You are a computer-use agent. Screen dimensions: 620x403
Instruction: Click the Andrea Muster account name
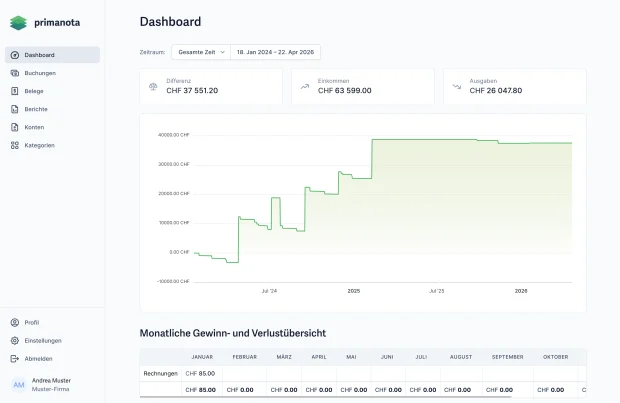(51, 380)
